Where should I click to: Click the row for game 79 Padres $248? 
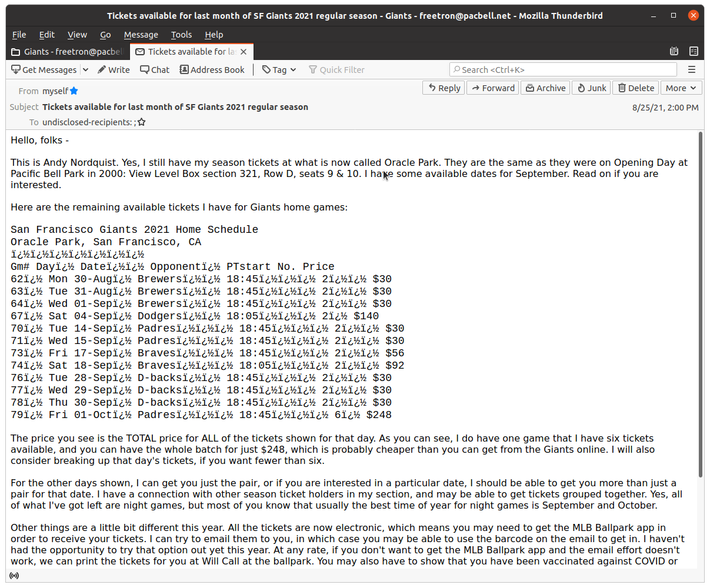[x=201, y=415]
